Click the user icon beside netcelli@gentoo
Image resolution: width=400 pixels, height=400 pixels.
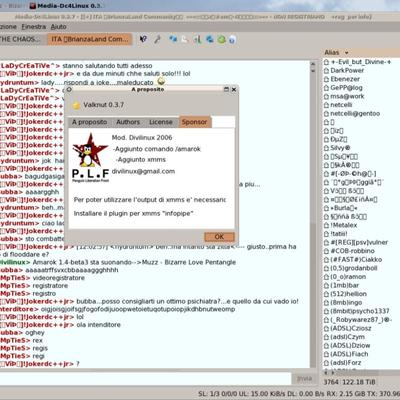pyautogui.click(x=327, y=114)
